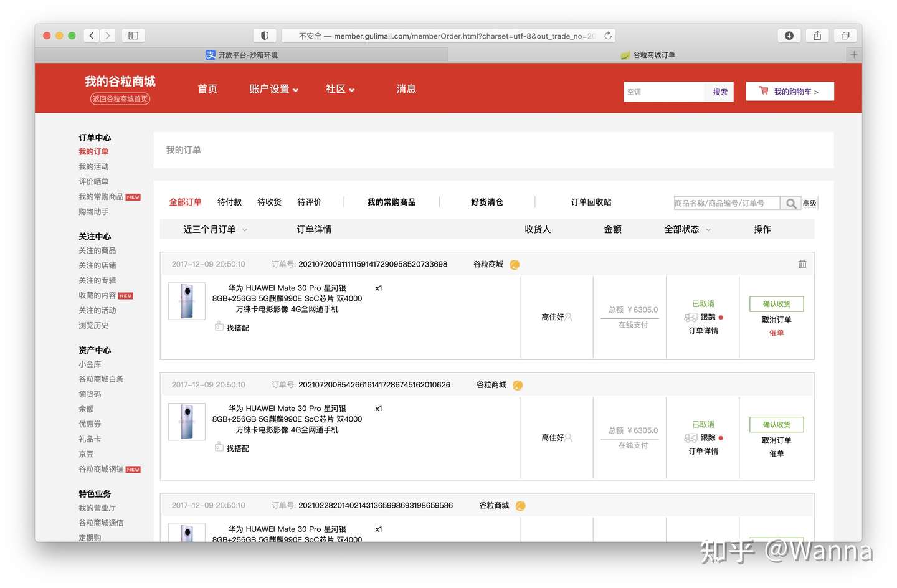Select the 待付款 tab
This screenshot has height=588, width=897.
coord(229,202)
